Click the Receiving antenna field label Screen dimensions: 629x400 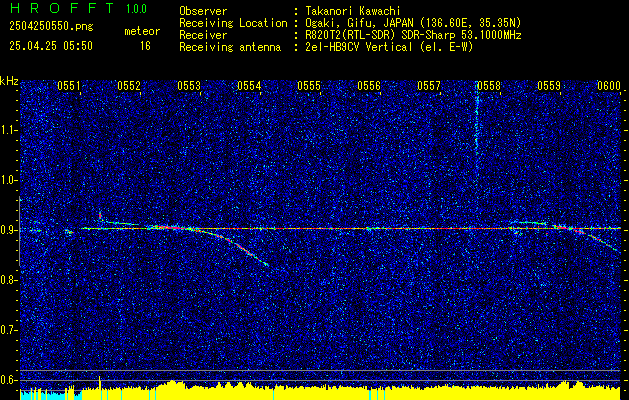coord(230,47)
